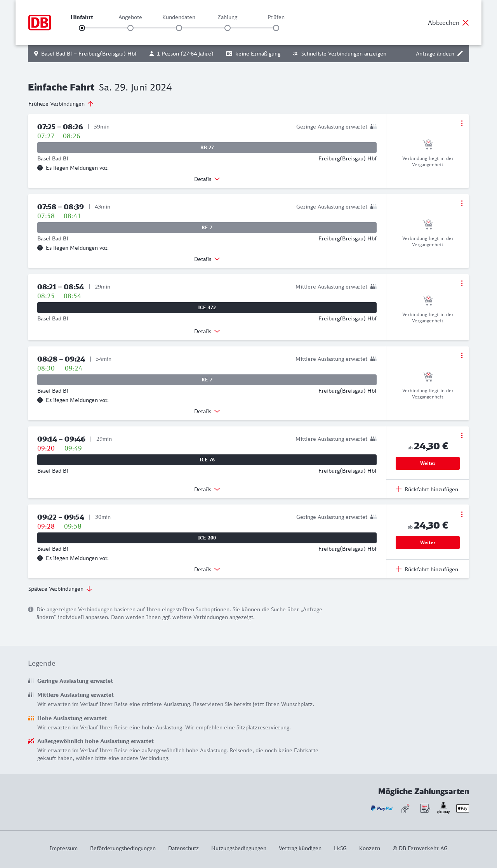Expand Details for the RB 27 connection
Screen dimensions: 497x868
(x=207, y=179)
